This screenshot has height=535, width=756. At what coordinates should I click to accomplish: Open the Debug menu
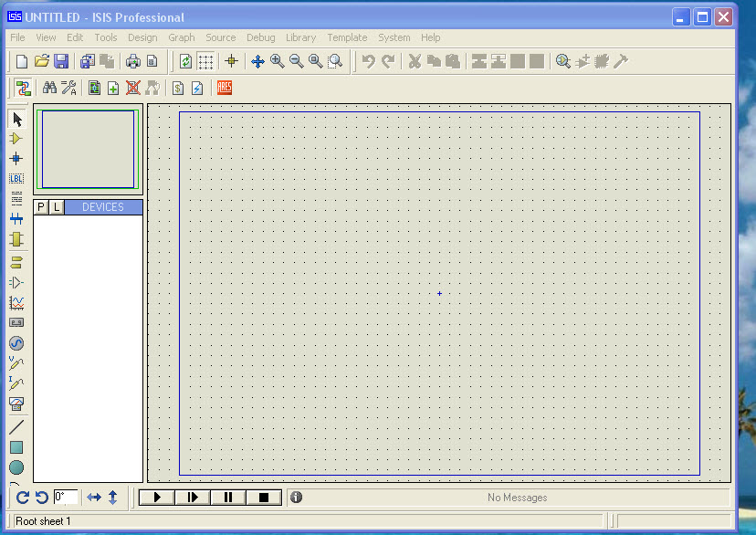point(261,37)
